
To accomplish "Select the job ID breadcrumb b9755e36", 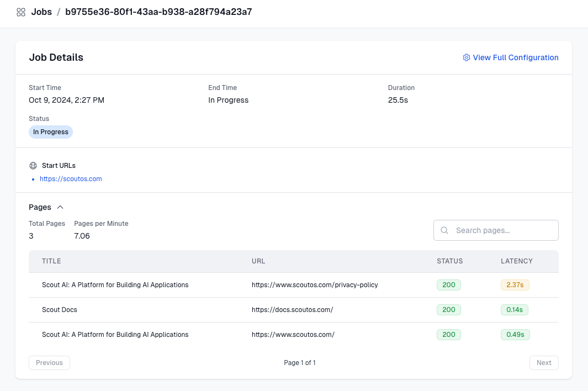I will pyautogui.click(x=158, y=12).
